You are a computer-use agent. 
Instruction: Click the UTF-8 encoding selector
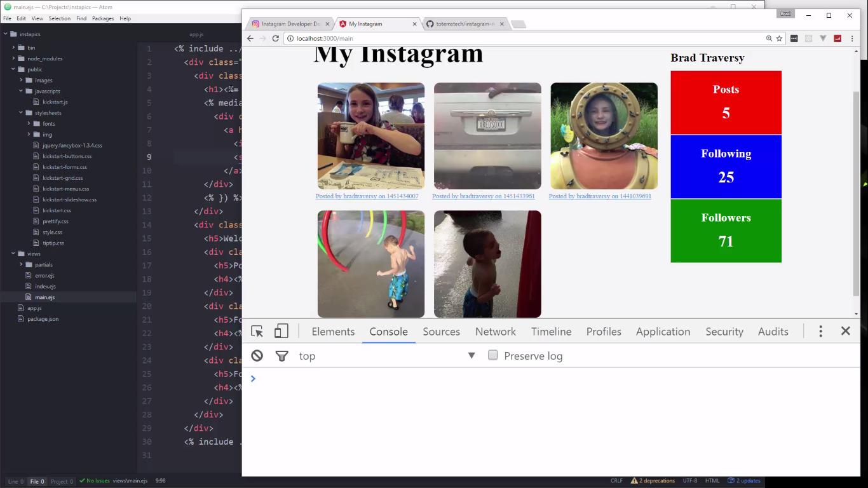tap(690, 481)
